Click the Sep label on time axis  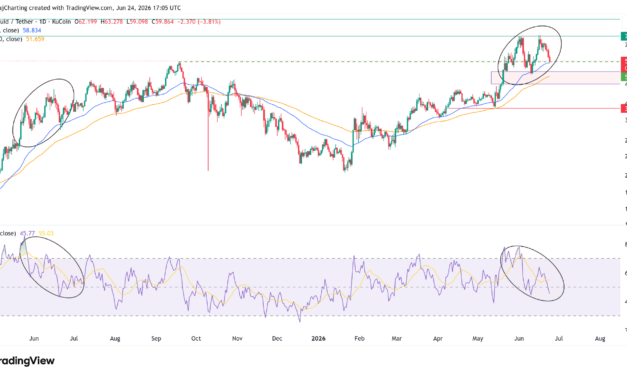click(156, 338)
